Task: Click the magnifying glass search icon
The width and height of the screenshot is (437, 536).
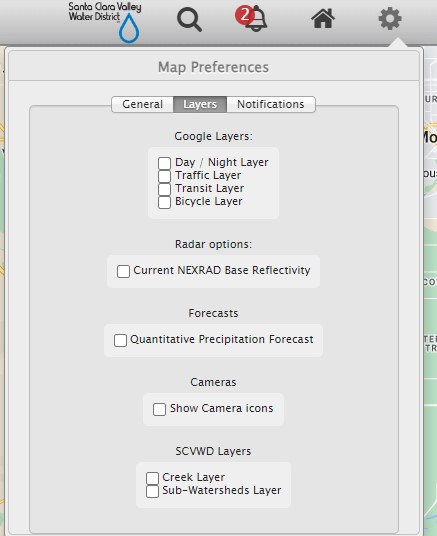Action: pos(189,20)
